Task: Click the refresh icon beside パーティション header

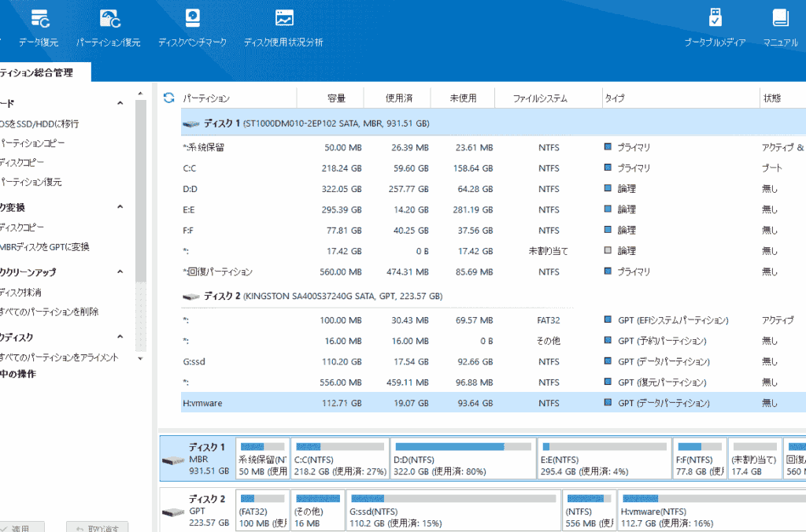Action: [168, 98]
